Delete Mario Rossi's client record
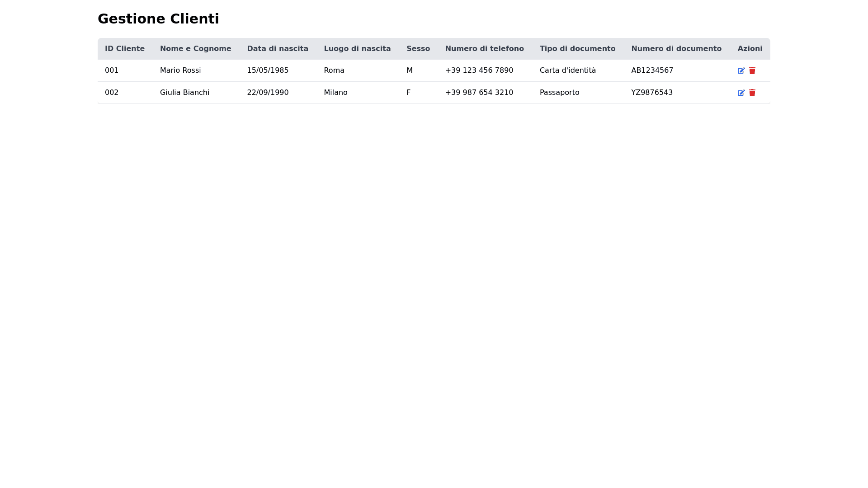The width and height of the screenshot is (868, 488). point(752,70)
